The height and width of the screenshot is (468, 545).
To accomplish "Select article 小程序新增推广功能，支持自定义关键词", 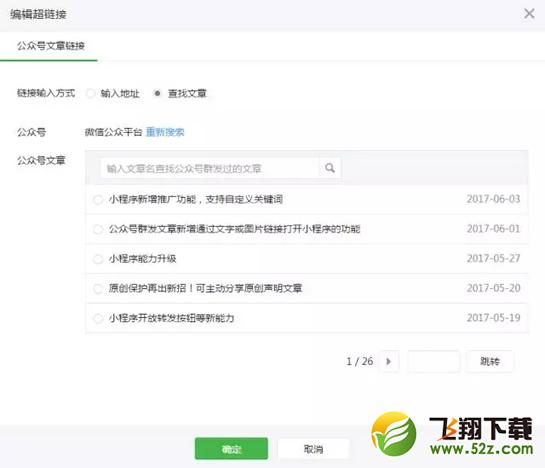I will click(x=98, y=200).
